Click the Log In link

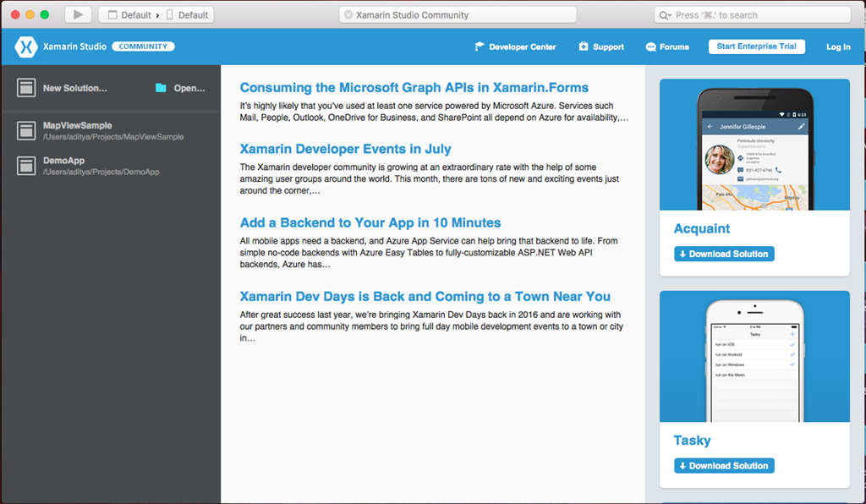pyautogui.click(x=838, y=47)
